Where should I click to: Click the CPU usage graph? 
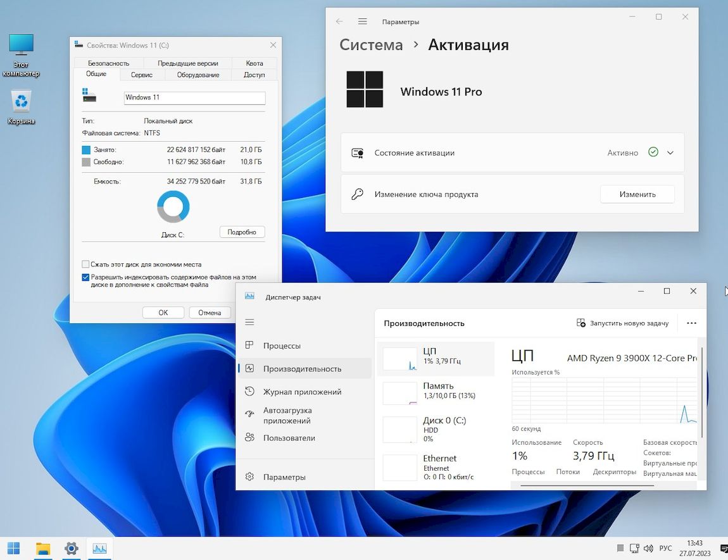604,400
